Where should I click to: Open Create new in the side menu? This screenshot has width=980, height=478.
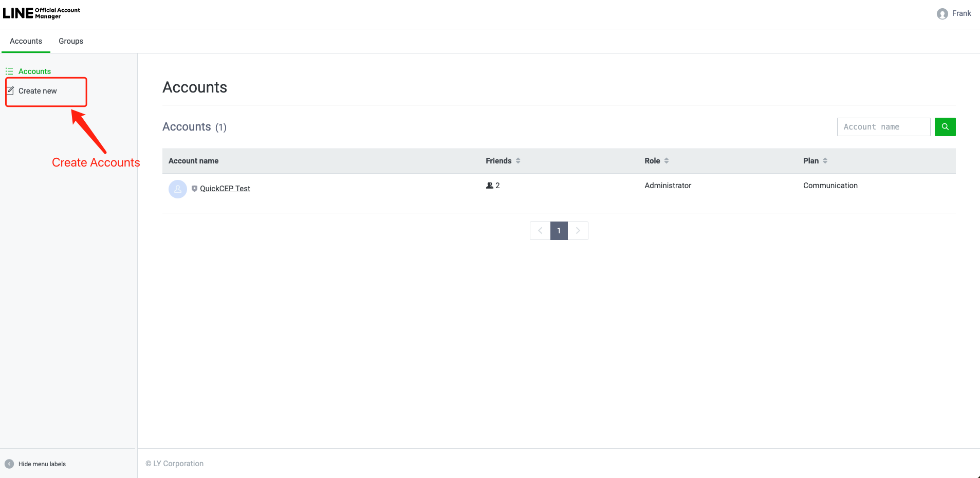[x=38, y=91]
